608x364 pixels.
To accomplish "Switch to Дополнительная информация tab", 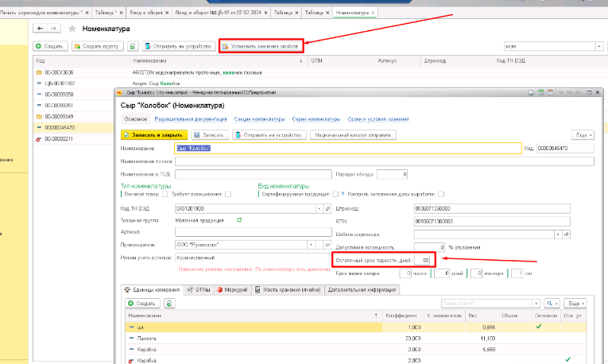I will pyautogui.click(x=362, y=290).
